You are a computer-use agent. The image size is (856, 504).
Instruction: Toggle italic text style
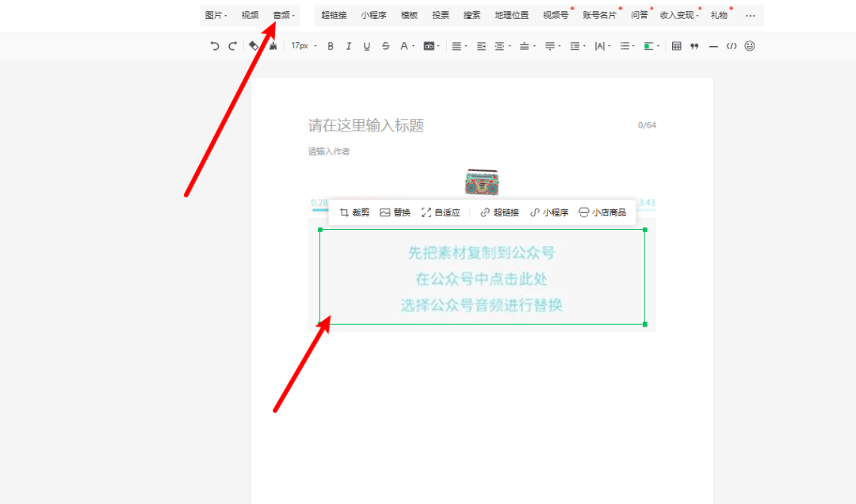(348, 46)
